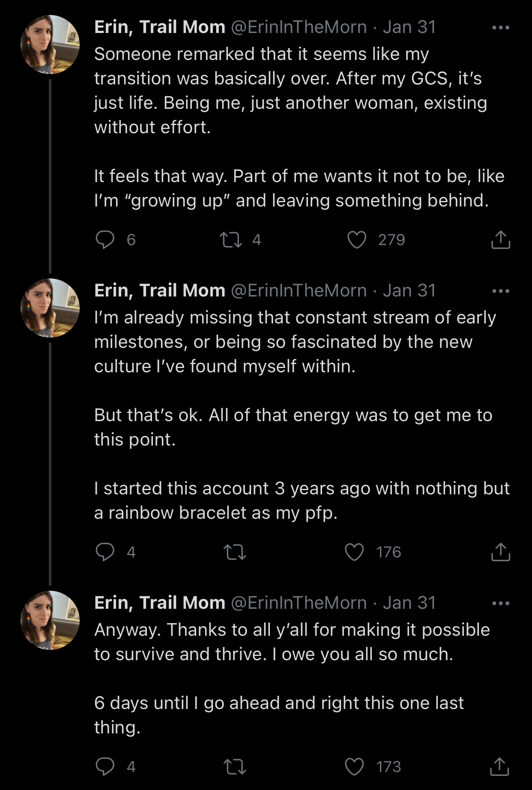Open Erin, Trail Mom name on third tweet
This screenshot has height=790, width=532.
(160, 603)
